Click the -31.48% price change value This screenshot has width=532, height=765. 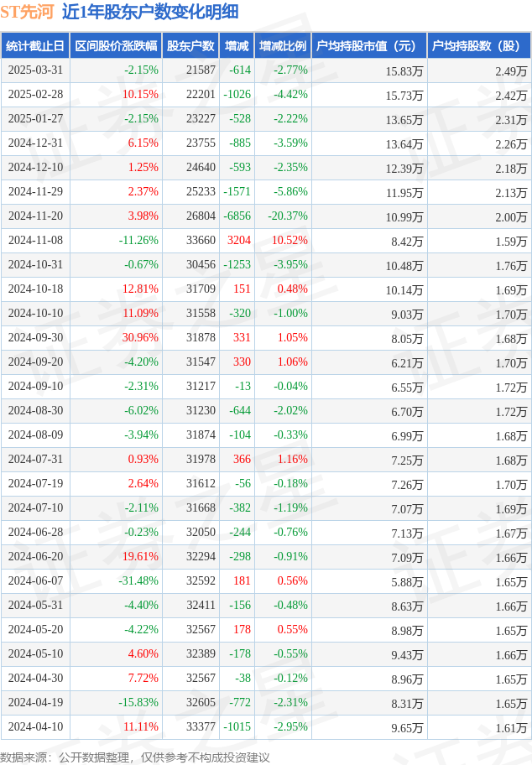click(138, 581)
